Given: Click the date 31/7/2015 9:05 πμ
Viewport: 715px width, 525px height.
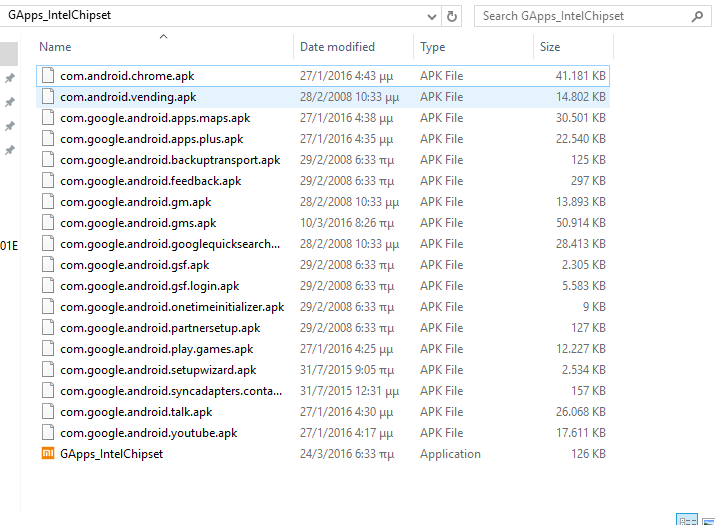Looking at the screenshot, I should click(x=347, y=369).
